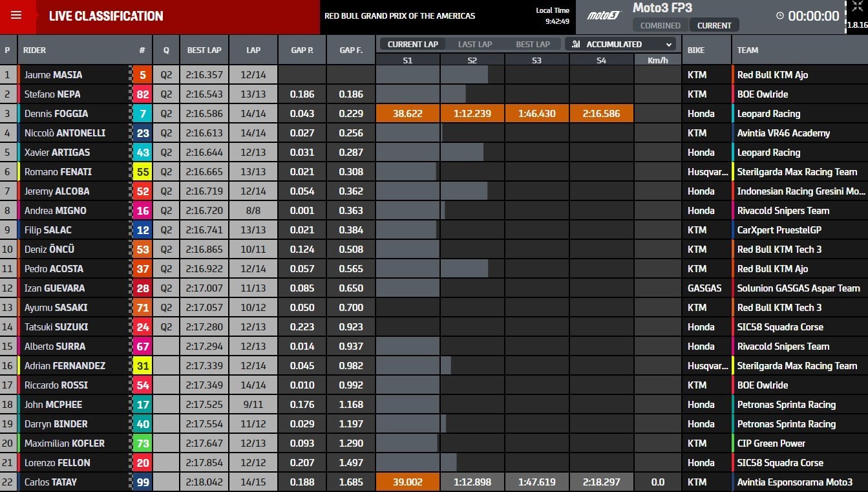Viewport: 868px width, 492px height.
Task: Click Tatay's S3 time 1:47.619
Action: [x=537, y=482]
